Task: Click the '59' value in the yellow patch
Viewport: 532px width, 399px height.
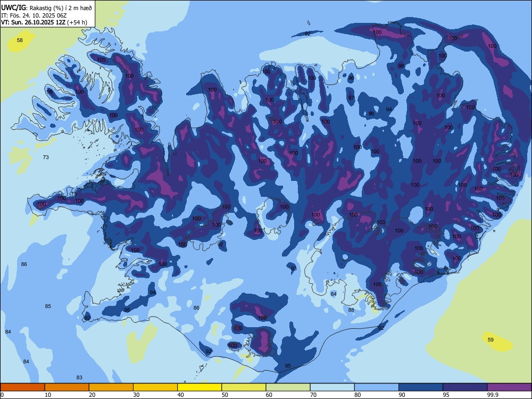Action: tap(491, 339)
